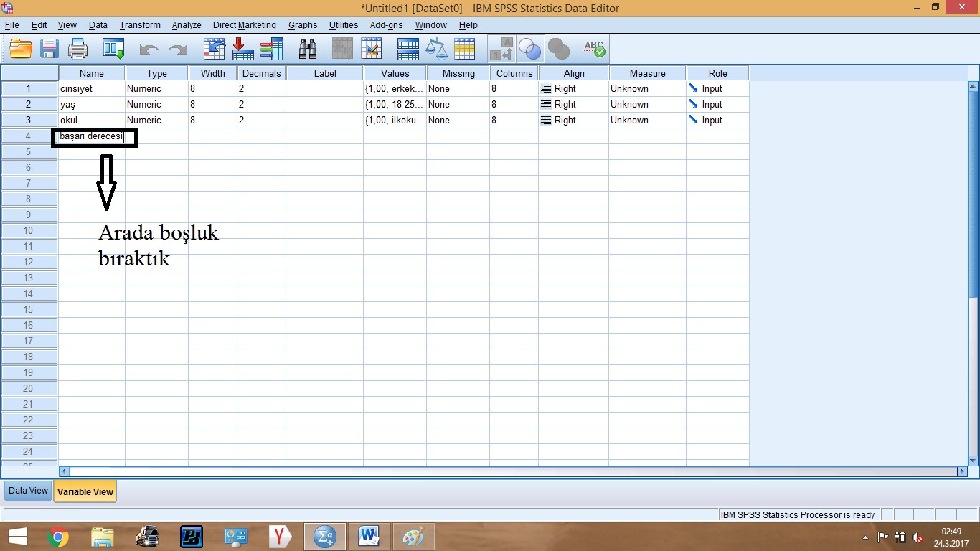
Task: Click the volume icon in the system tray
Action: coord(918,537)
